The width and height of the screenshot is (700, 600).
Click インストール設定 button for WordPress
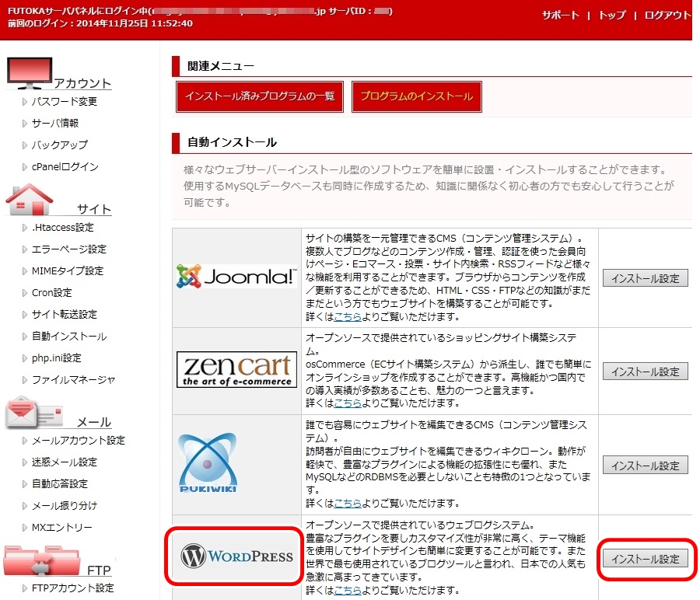[x=645, y=559]
